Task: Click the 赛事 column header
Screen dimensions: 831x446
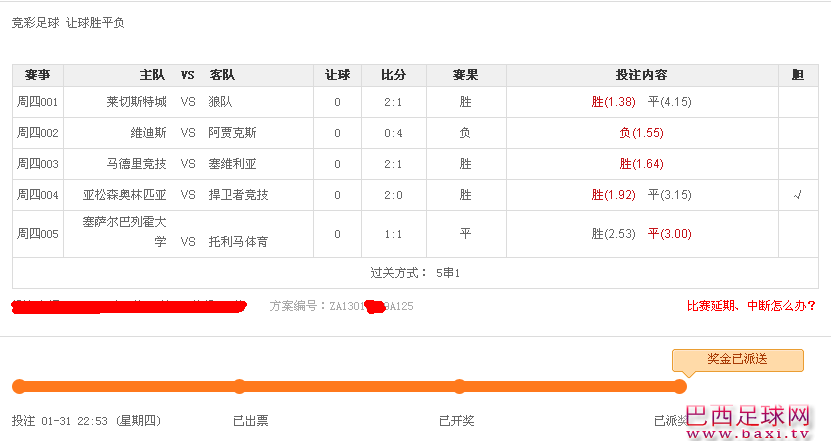Action: pos(38,75)
